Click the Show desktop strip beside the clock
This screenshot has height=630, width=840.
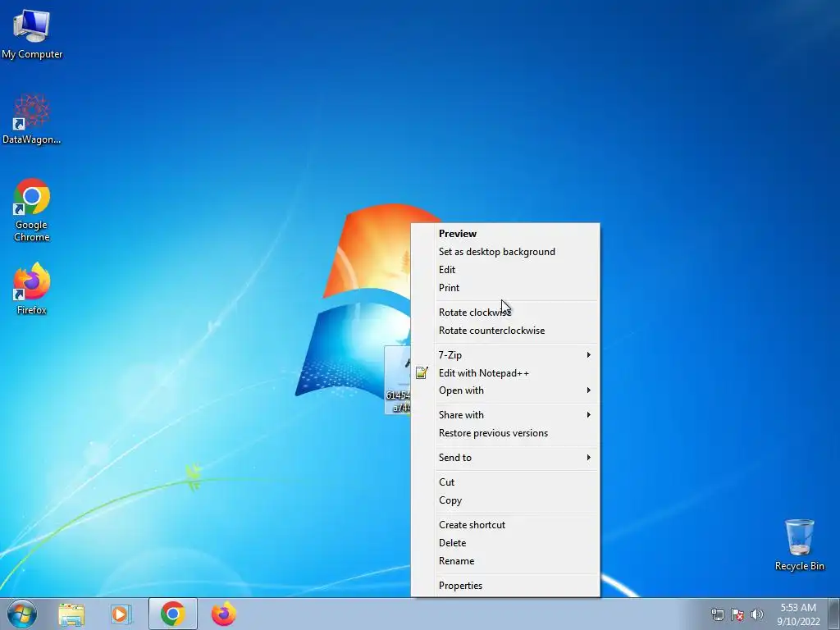(x=834, y=614)
